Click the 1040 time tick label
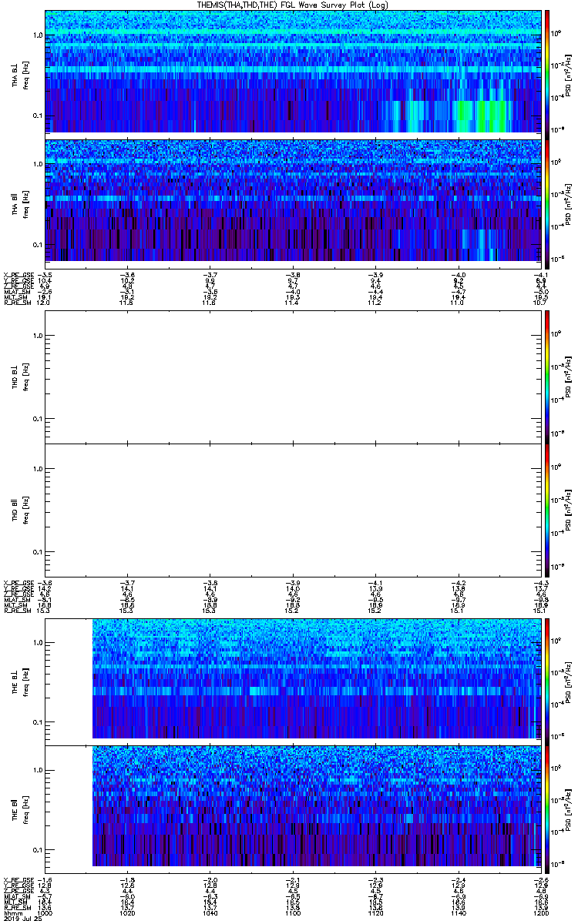The width and height of the screenshot is (578, 924). pyautogui.click(x=210, y=913)
